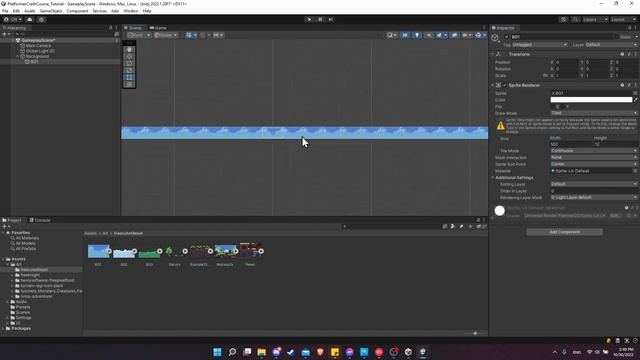The height and width of the screenshot is (360, 640).
Task: Open File Explorer from the taskbar
Action: pyautogui.click(x=262, y=352)
